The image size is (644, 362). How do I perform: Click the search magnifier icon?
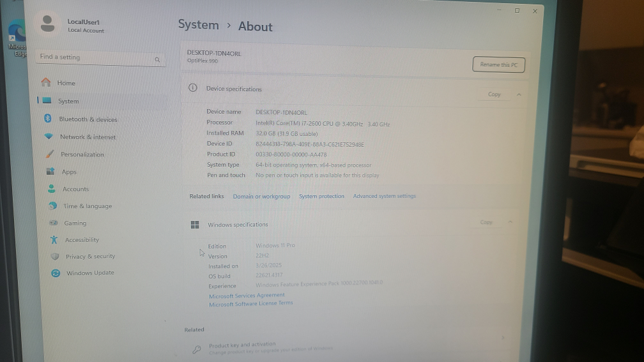coord(157,60)
